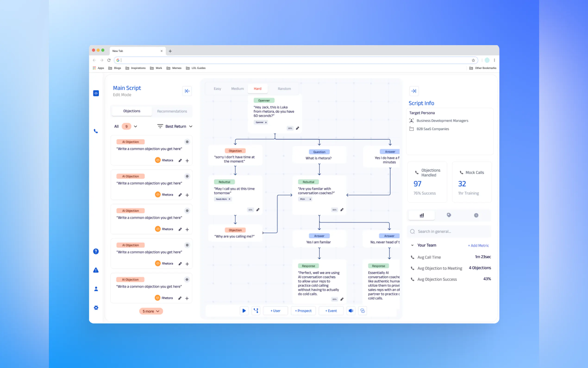Screen dimensions: 588x368
Task: Collapse the Script Info panel arrow
Action: point(414,91)
